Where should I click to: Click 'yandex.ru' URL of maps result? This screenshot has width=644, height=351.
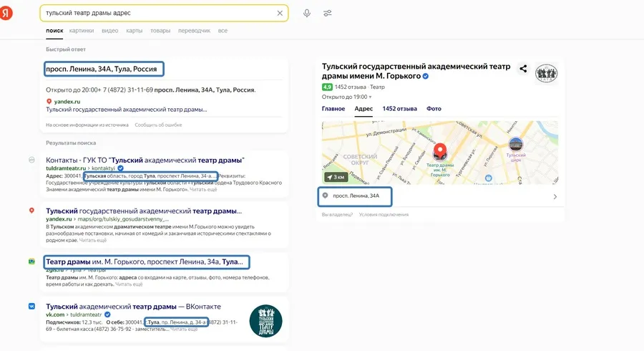pyautogui.click(x=59, y=219)
